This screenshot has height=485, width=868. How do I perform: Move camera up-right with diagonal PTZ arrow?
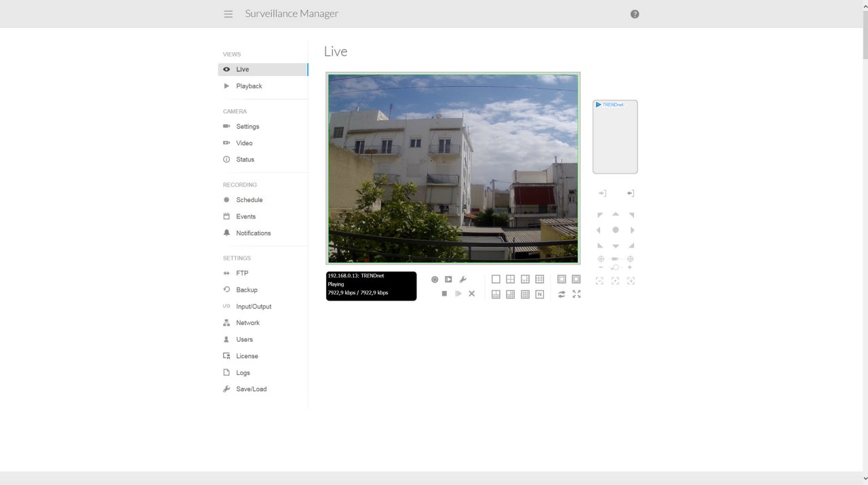point(631,215)
